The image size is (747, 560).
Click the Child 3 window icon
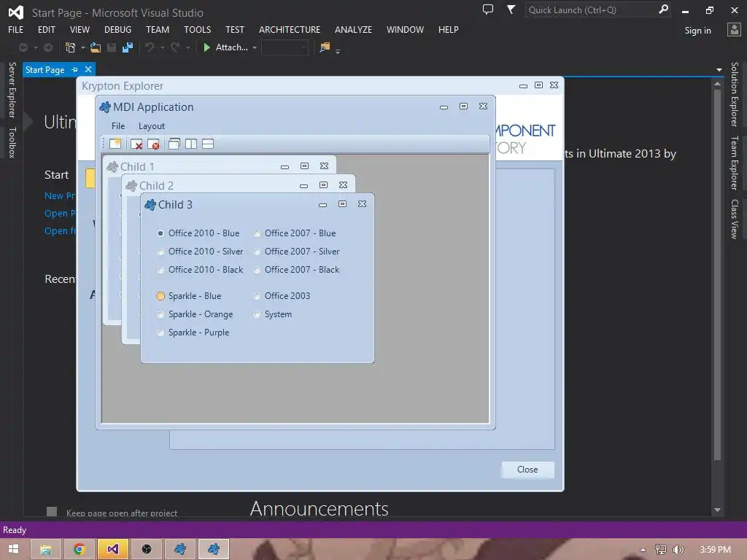point(150,205)
